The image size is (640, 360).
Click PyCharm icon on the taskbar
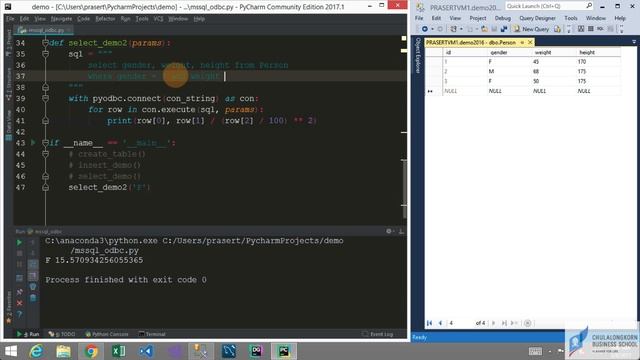(x=284, y=351)
